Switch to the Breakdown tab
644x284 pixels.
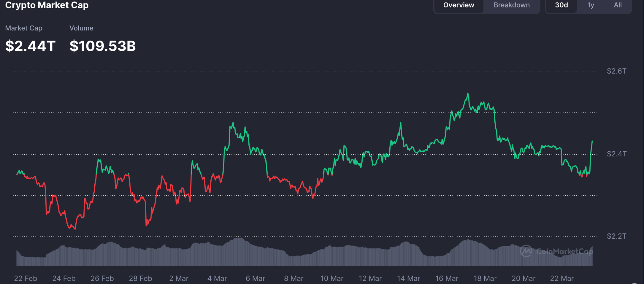pos(511,5)
